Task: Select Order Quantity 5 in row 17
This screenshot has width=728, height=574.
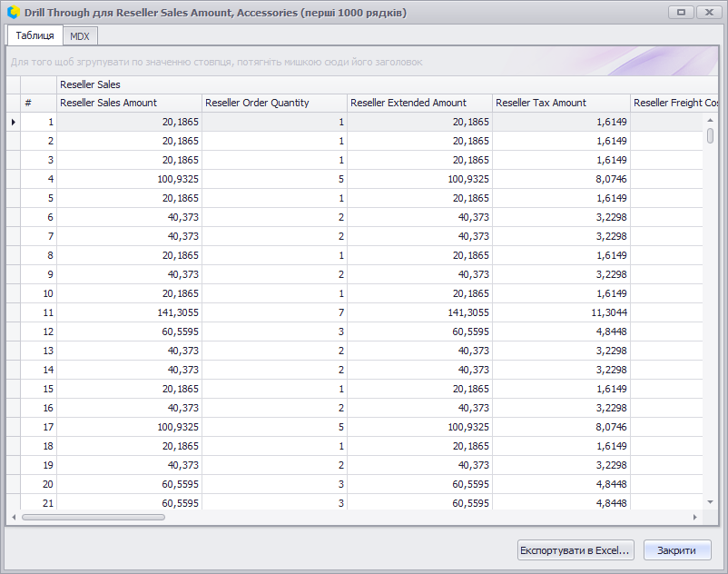Action: (x=274, y=427)
